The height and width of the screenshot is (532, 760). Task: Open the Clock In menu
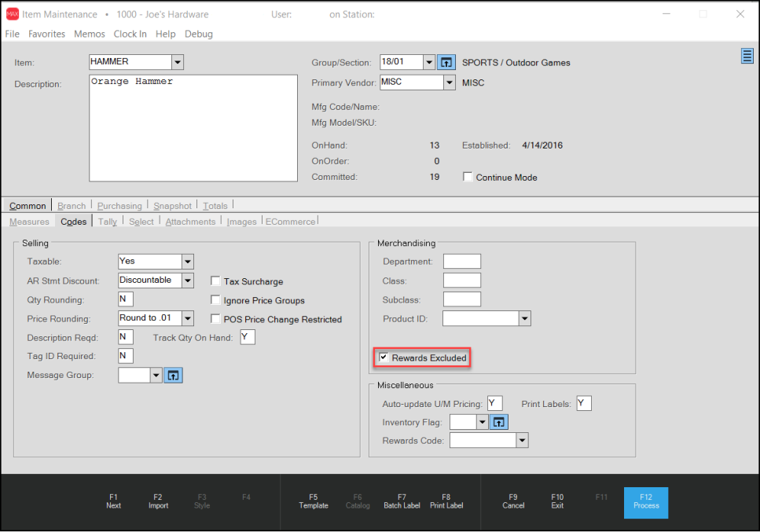[x=130, y=34]
